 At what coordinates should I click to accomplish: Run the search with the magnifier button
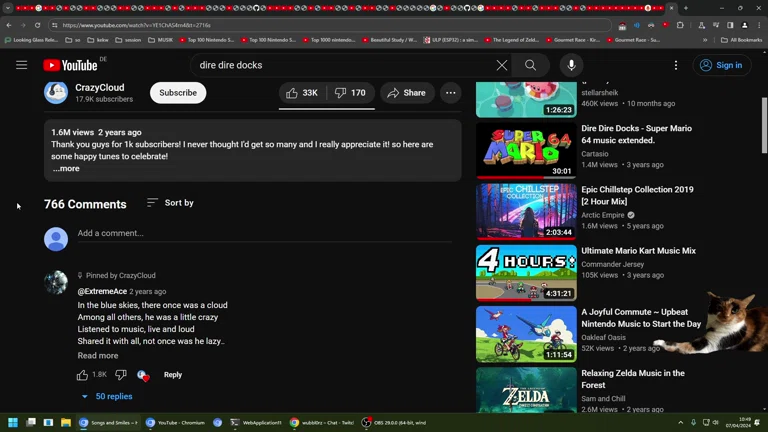[530, 65]
